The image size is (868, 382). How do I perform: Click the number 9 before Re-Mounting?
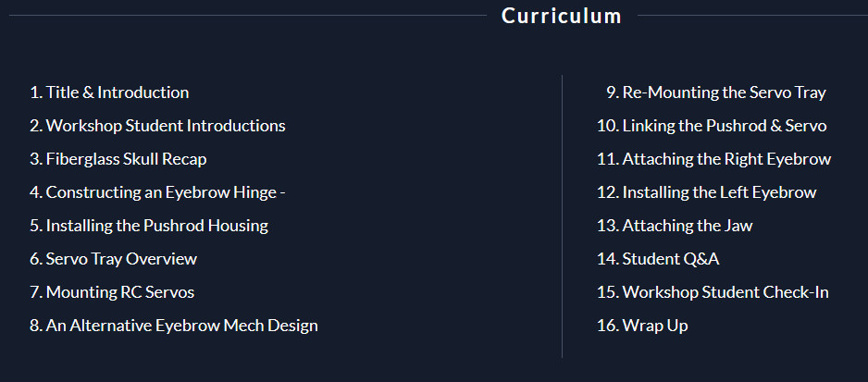tap(612, 92)
